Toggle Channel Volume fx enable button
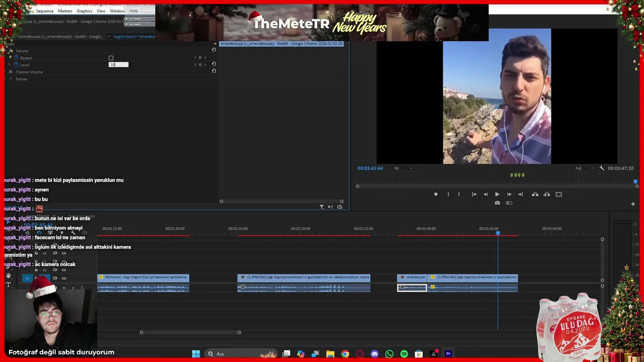 click(x=11, y=72)
